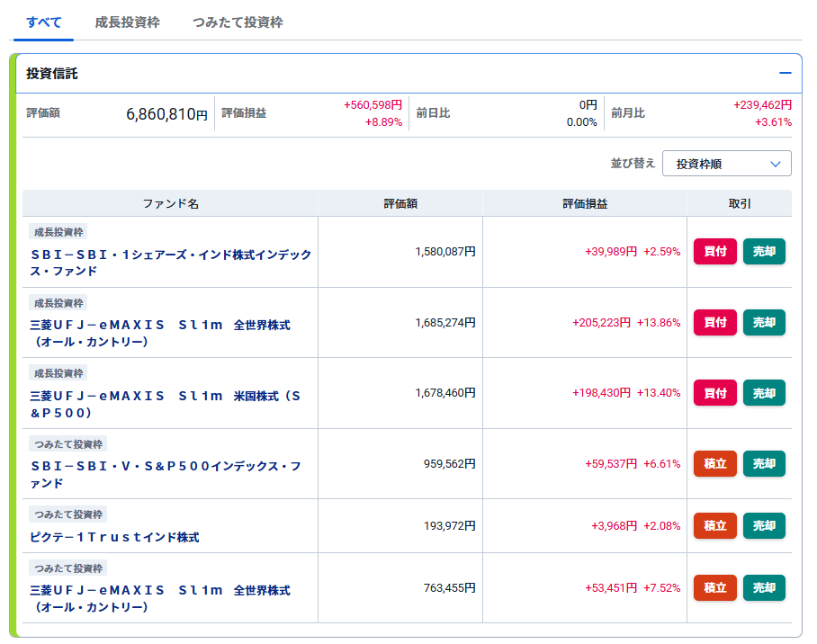
Task: Click 積立 for ピクテ-iTrustインド株式
Action: pyautogui.click(x=714, y=526)
